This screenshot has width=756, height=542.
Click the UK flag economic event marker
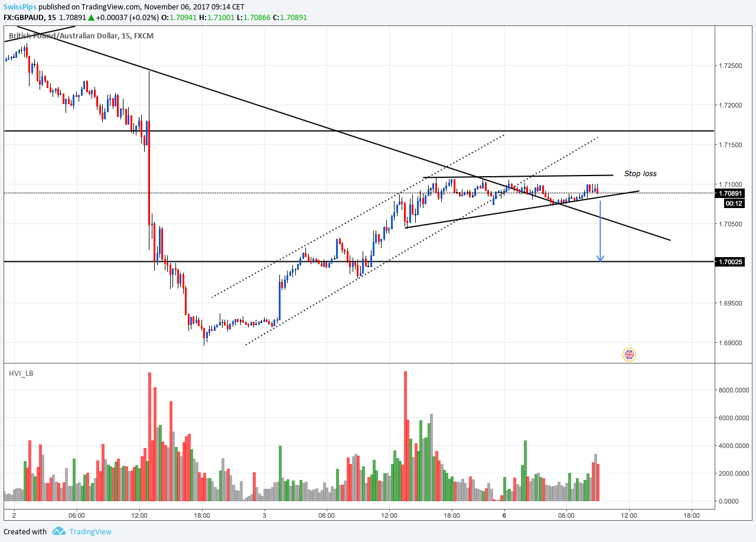pos(630,355)
